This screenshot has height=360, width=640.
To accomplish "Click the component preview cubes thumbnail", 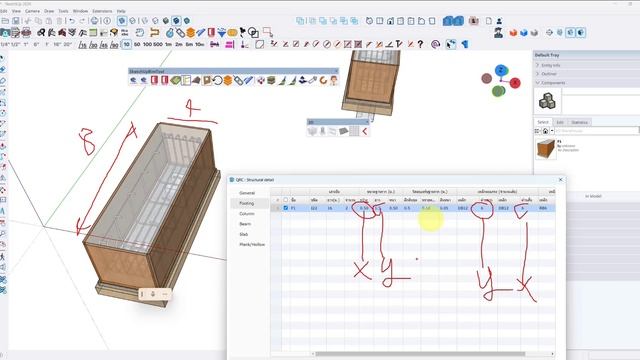I will (x=547, y=101).
